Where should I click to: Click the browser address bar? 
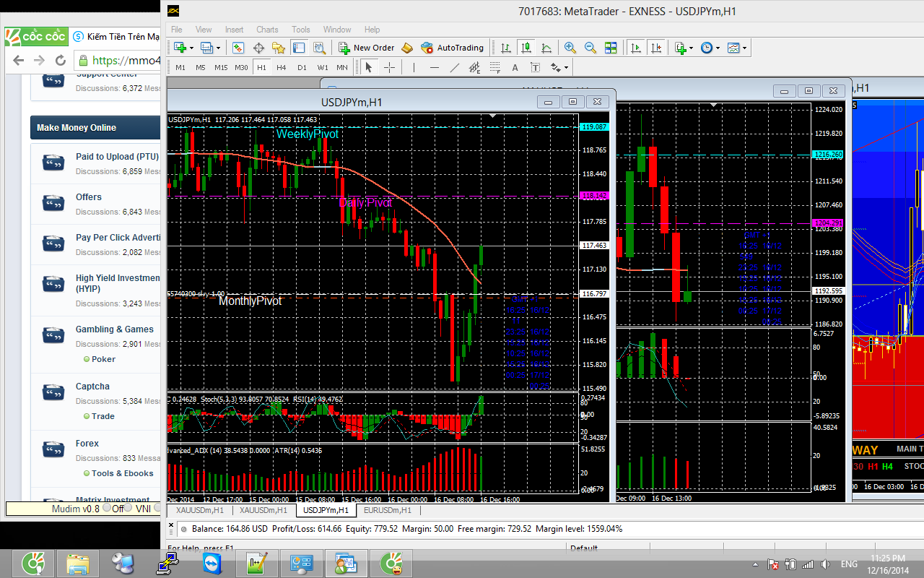(117, 61)
